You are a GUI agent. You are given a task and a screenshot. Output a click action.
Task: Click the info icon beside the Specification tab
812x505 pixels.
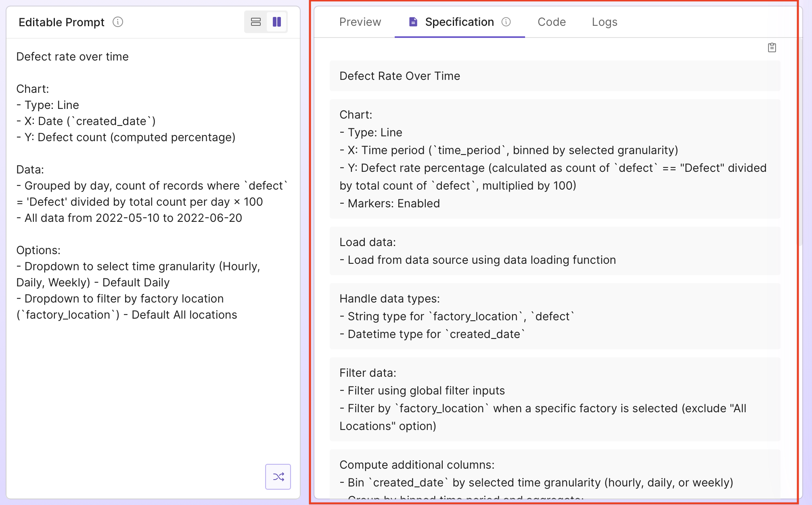tap(507, 22)
